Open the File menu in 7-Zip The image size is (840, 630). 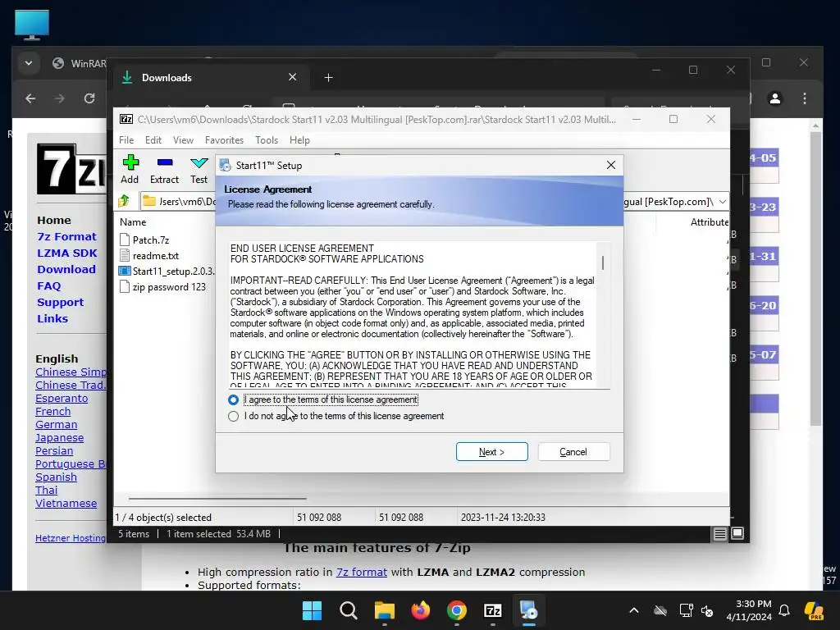coord(126,139)
